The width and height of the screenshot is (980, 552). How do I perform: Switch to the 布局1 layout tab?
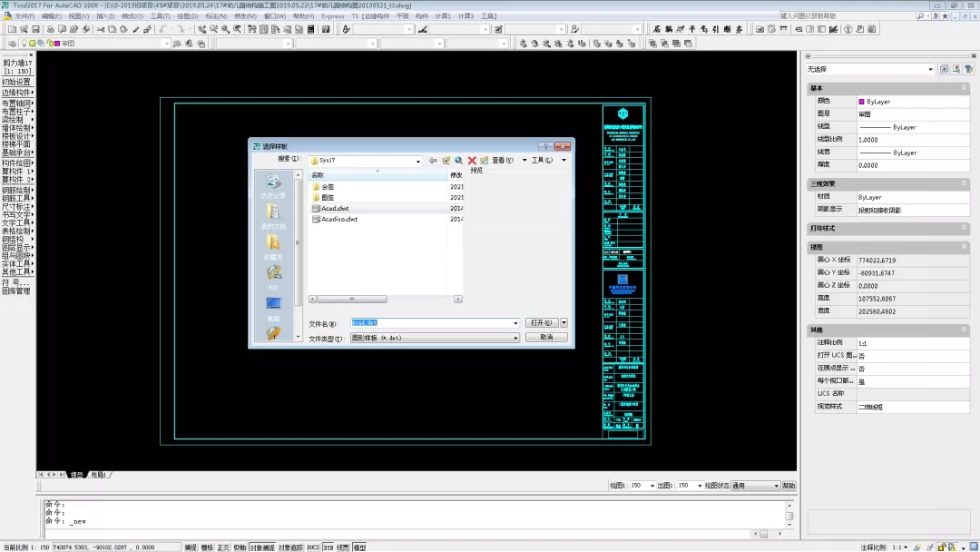coord(98,475)
